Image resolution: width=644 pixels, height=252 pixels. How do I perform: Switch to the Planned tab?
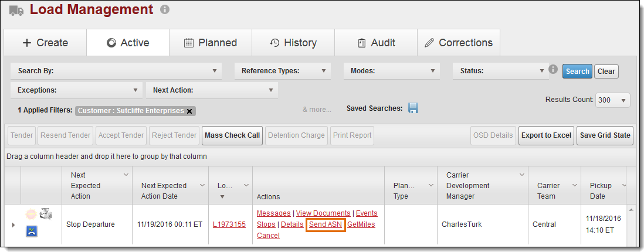click(x=210, y=43)
